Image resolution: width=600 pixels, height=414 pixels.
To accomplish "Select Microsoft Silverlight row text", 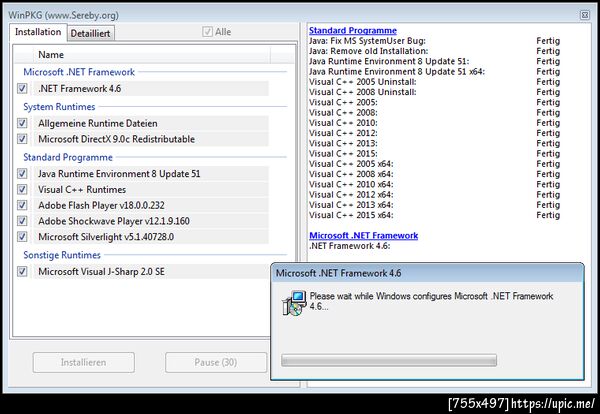I will [x=106, y=237].
